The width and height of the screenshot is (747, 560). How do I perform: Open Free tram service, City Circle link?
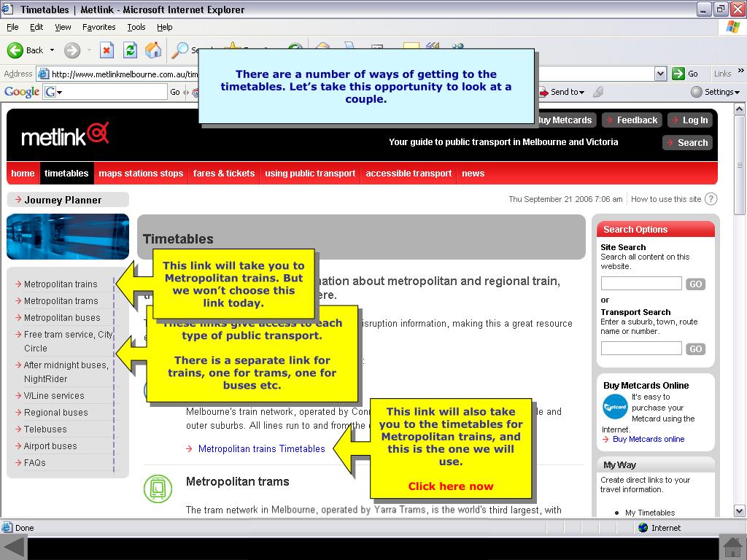coord(68,341)
